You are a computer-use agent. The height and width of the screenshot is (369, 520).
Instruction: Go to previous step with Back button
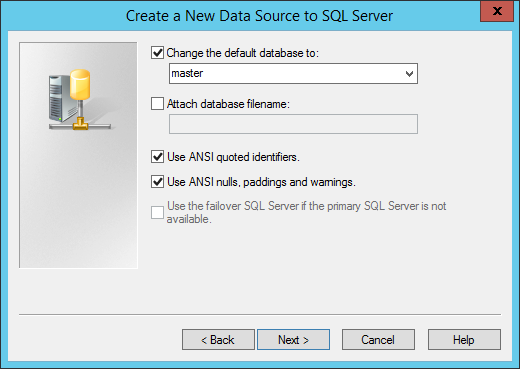[x=218, y=340]
